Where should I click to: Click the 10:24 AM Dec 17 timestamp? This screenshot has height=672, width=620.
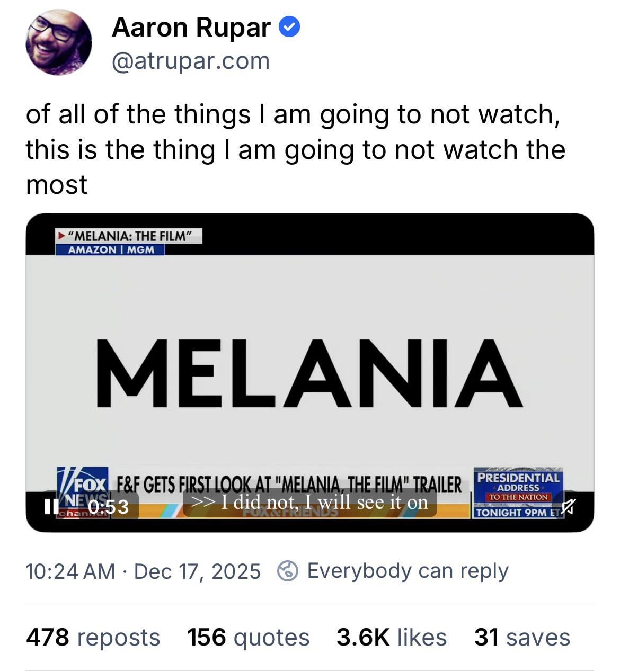pos(143,571)
